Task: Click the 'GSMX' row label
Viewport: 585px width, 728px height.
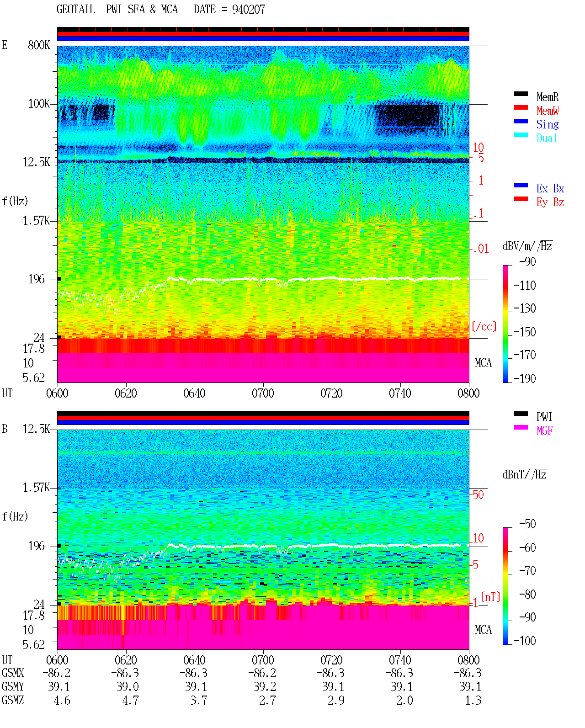Action: pyautogui.click(x=13, y=673)
